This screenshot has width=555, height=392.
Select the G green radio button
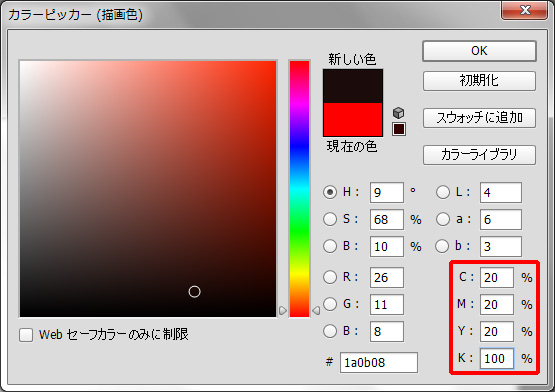[x=330, y=304]
